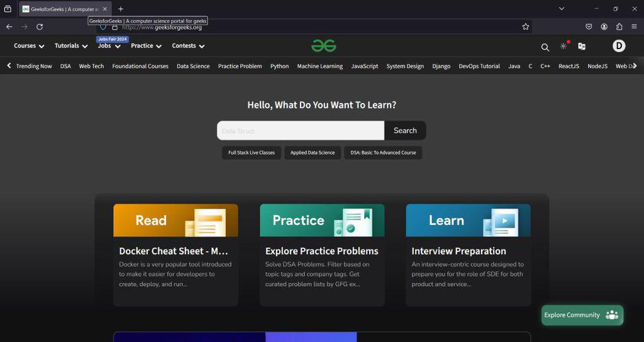This screenshot has height=342, width=644.
Task: Open the Practice card banner
Action: click(x=322, y=221)
